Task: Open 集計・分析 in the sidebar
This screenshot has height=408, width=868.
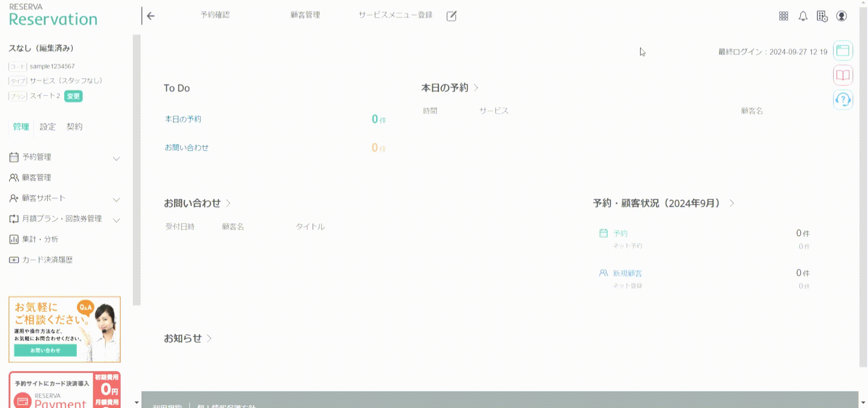Action: [40, 239]
